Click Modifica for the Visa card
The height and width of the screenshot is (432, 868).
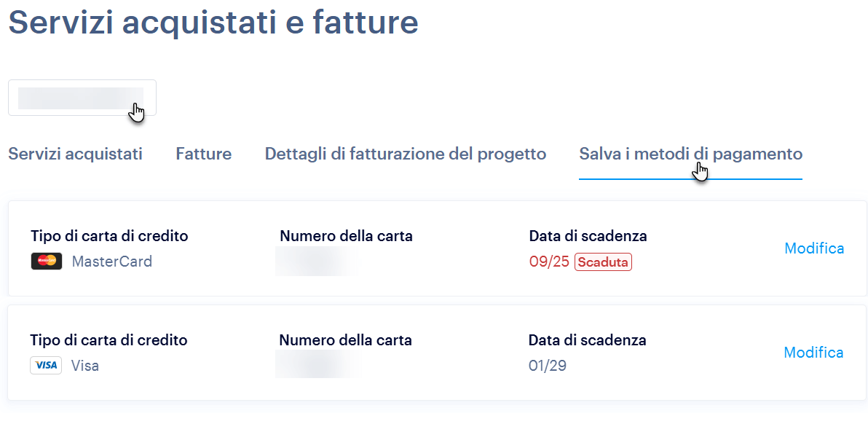click(813, 352)
